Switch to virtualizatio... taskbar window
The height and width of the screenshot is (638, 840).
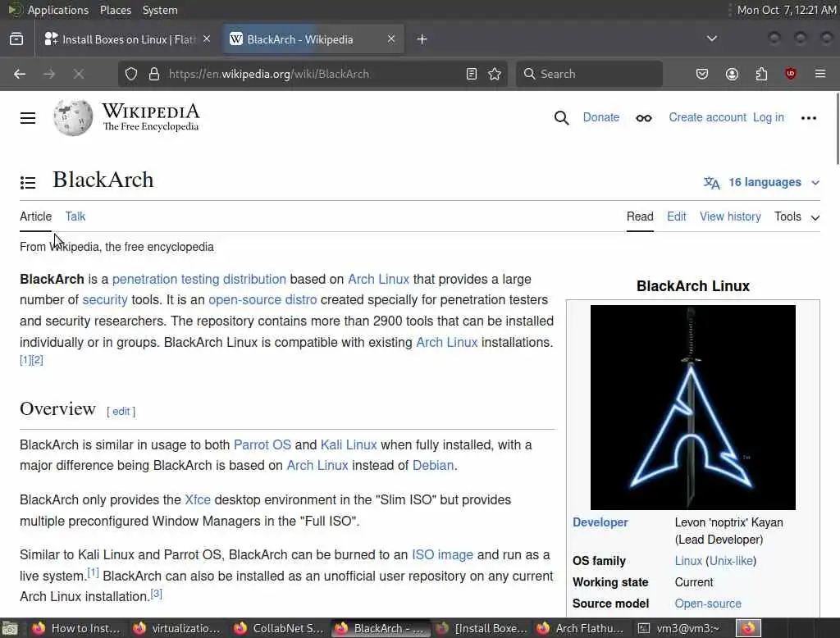(177, 628)
